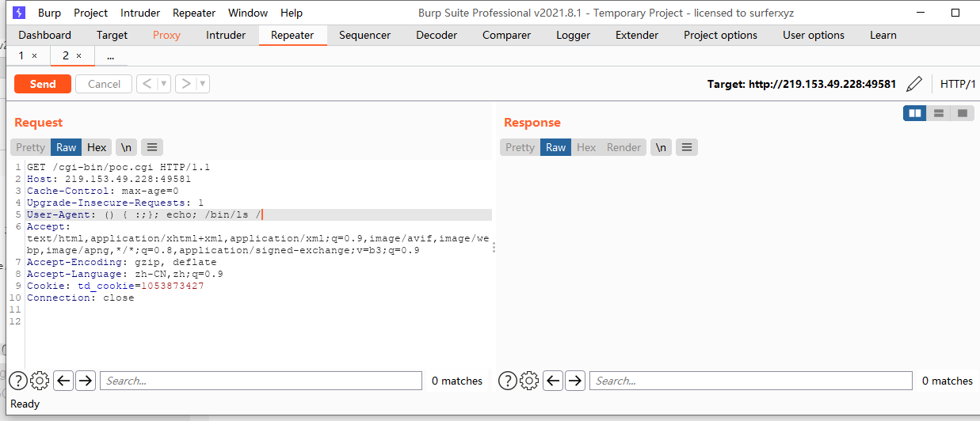Select top-bottom layout view
Viewport: 980px width, 421px height.
pos(939,113)
